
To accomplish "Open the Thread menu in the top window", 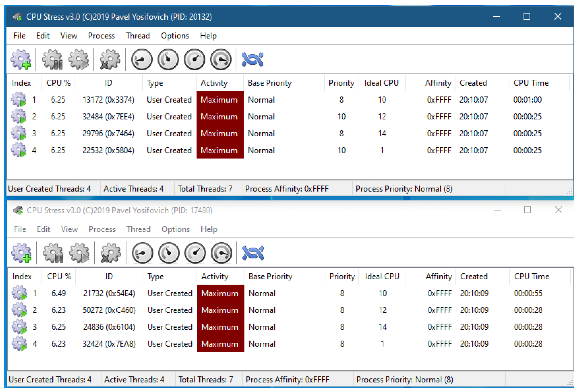I will 138,36.
